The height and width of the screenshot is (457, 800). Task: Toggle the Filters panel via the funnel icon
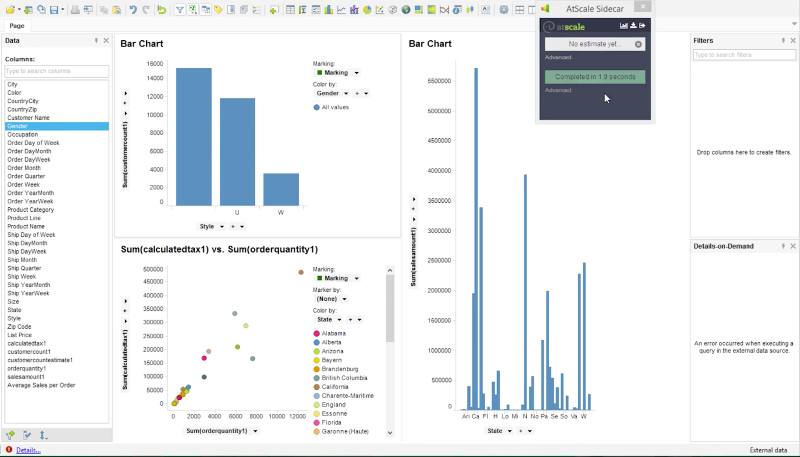tap(180, 10)
